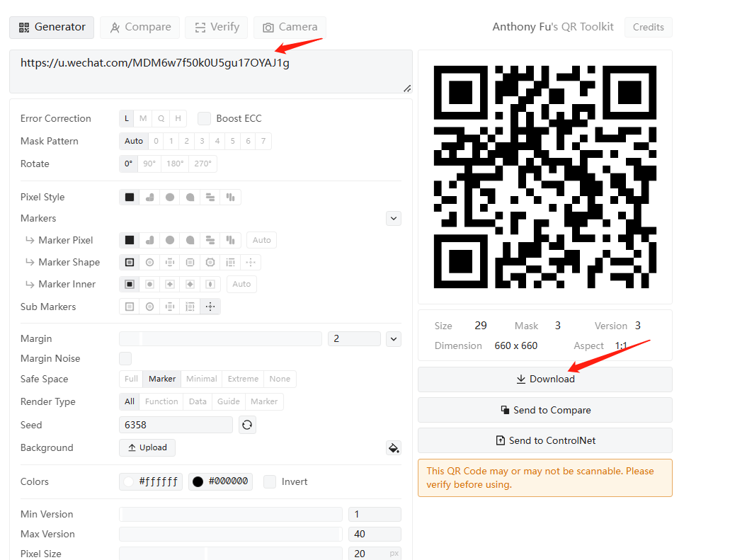Select plus Marker Inner icon
The image size is (747, 560).
coord(170,285)
